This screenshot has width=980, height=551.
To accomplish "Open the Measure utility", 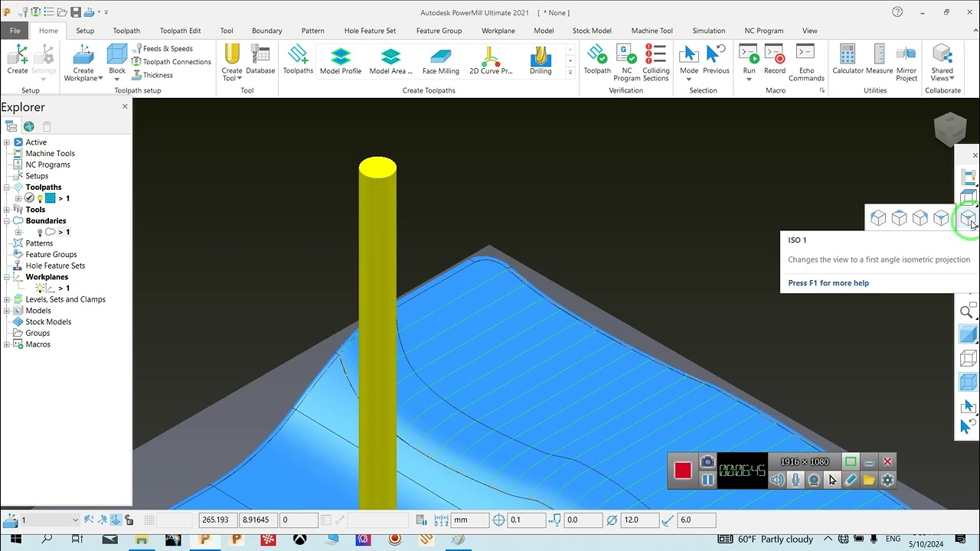I will (x=879, y=60).
